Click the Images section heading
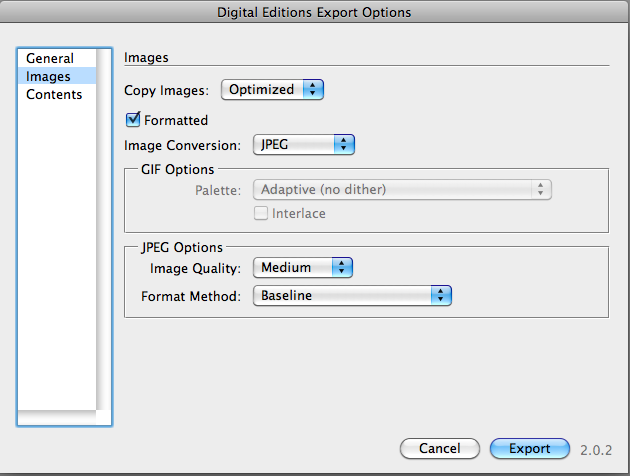The height and width of the screenshot is (476, 630). 146,58
